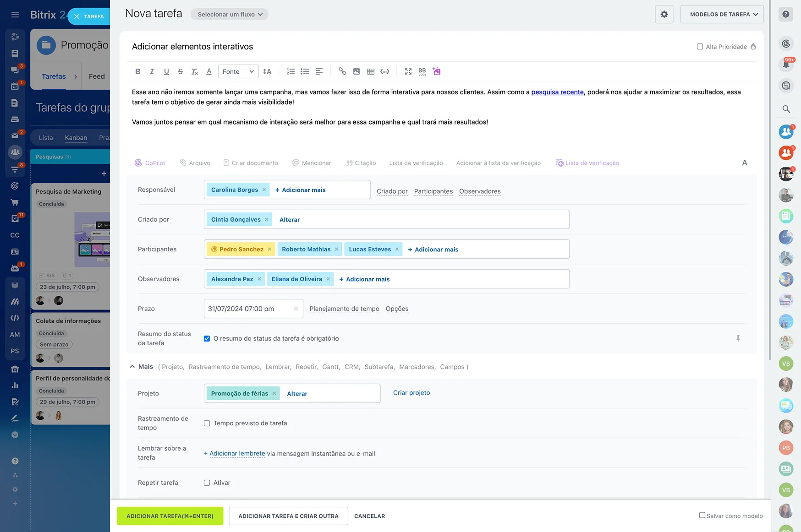
Task: Click the strikethrough formatting icon
Action: 181,71
